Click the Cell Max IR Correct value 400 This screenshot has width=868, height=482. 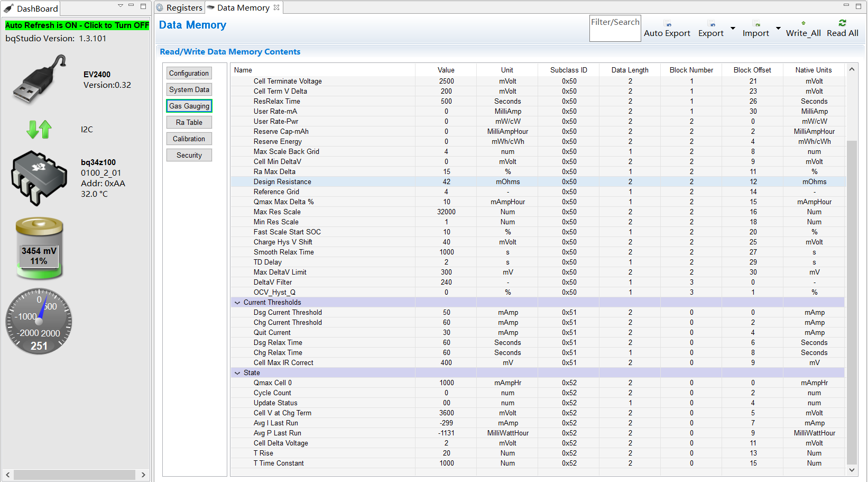446,362
